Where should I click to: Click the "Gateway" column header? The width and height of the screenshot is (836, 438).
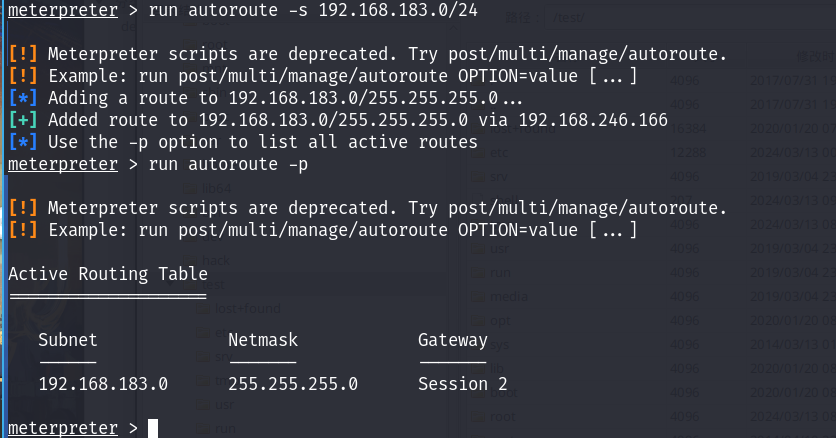coord(453,340)
